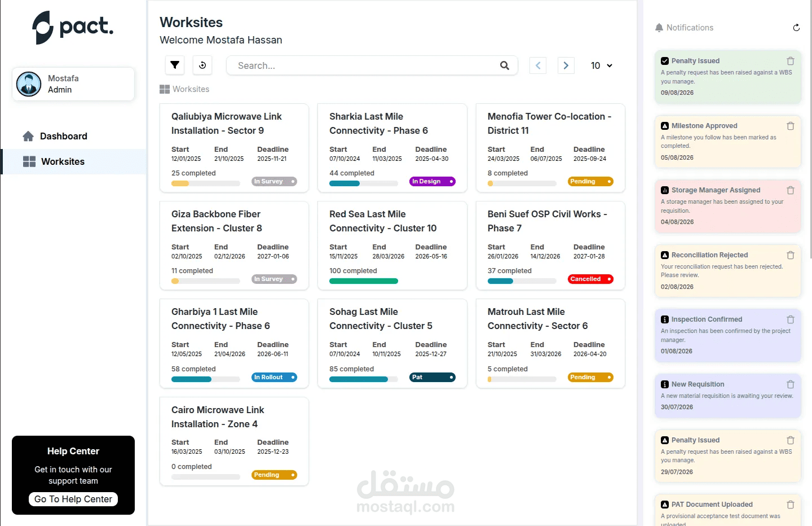Delete the New Requisition notification

tap(791, 384)
